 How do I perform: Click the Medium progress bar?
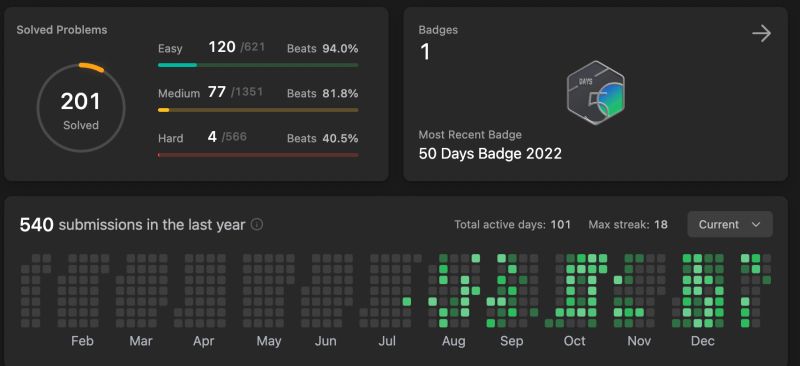tap(258, 110)
